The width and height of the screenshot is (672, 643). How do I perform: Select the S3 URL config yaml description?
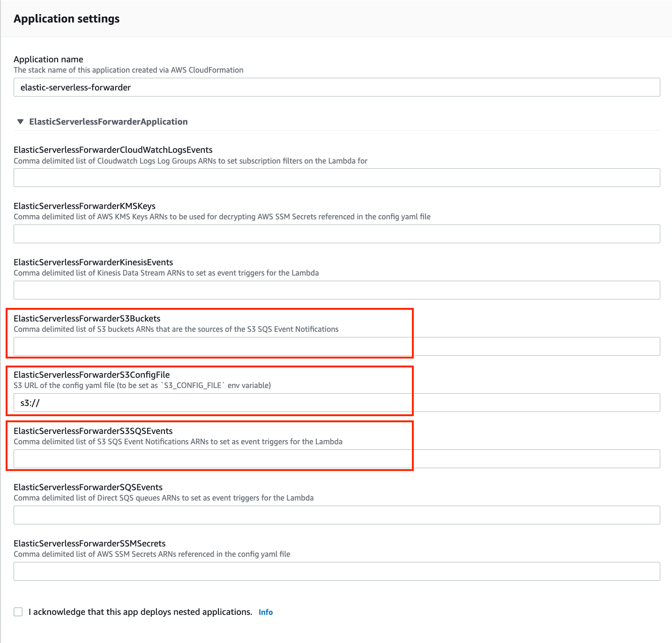(142, 385)
